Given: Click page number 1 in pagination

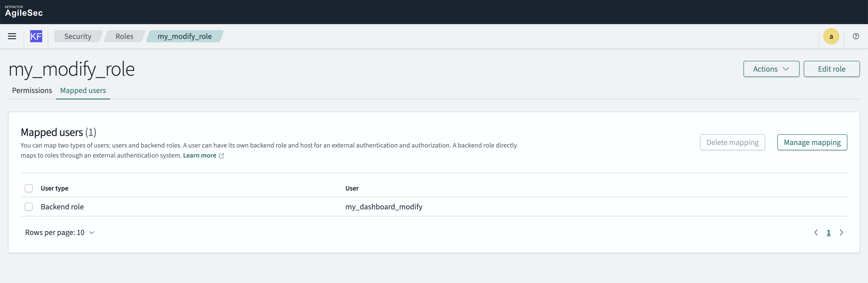Looking at the screenshot, I should 829,232.
